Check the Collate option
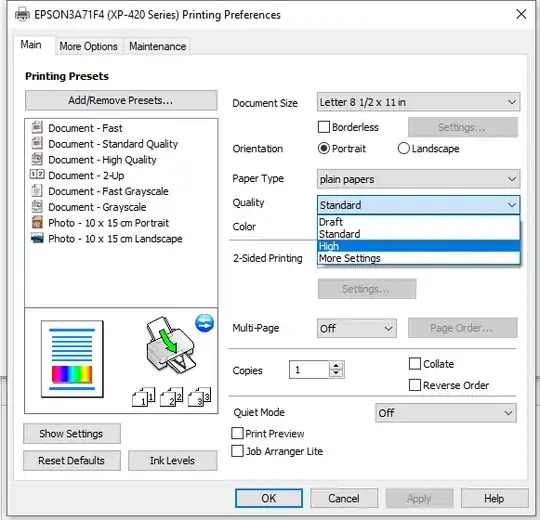Viewport: 540px width, 520px height. pyautogui.click(x=415, y=364)
